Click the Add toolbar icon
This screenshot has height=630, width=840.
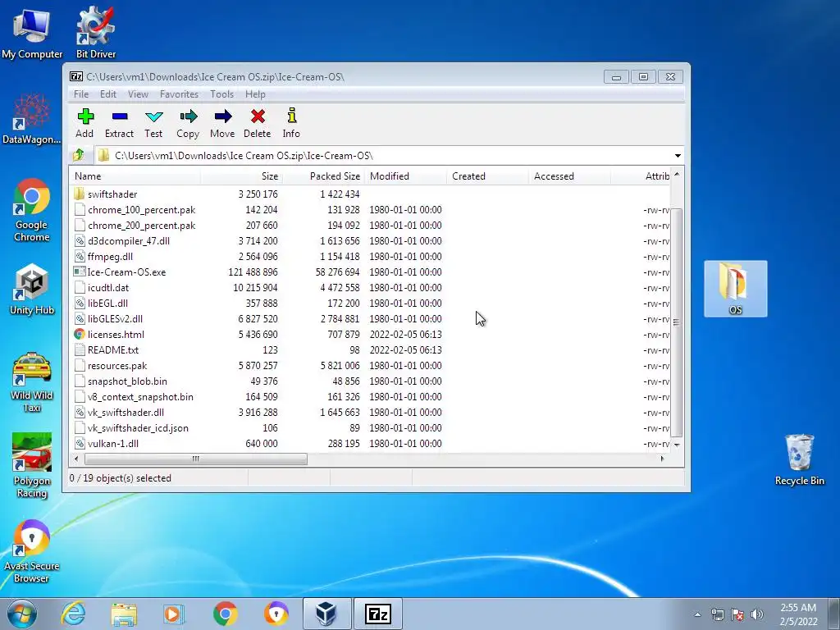84,123
